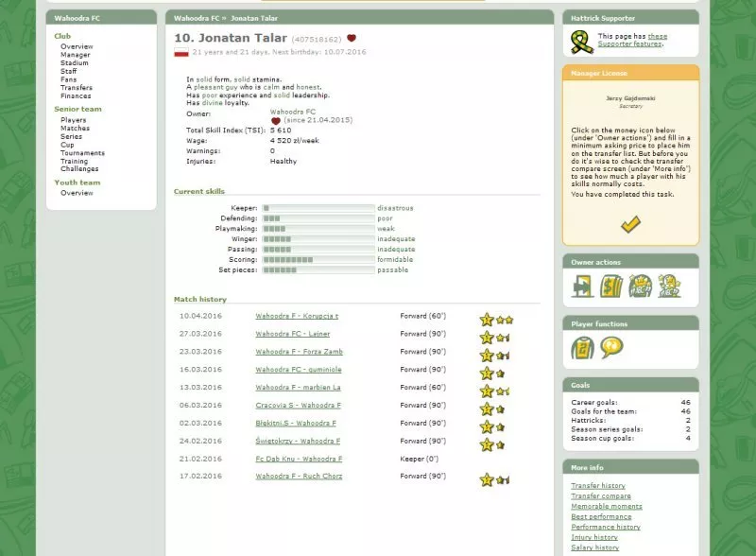Screen dimensions: 756x556
Task: Click the Hattrick Supporter scarf icon
Action: (x=581, y=42)
